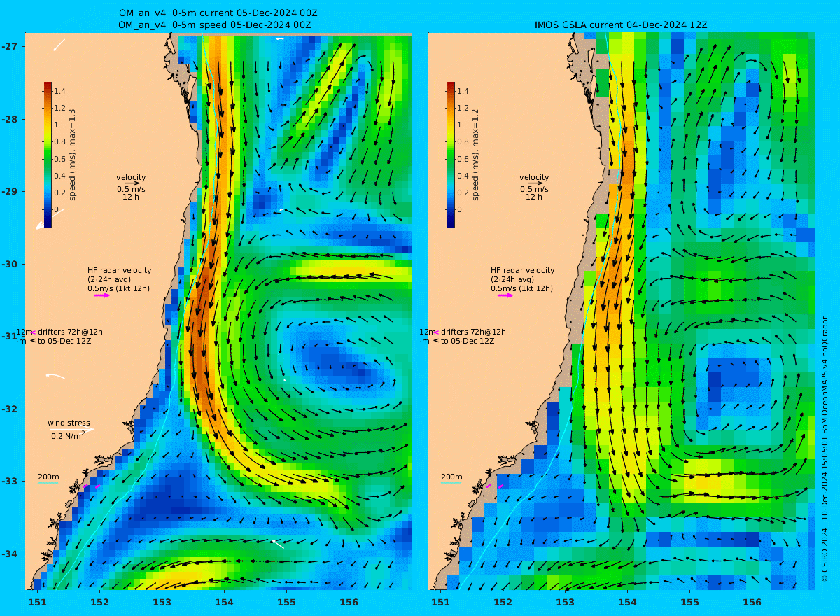This screenshot has width=840, height=616.
Task: Click the right map '200m' depth contour label
Action: coord(451,477)
